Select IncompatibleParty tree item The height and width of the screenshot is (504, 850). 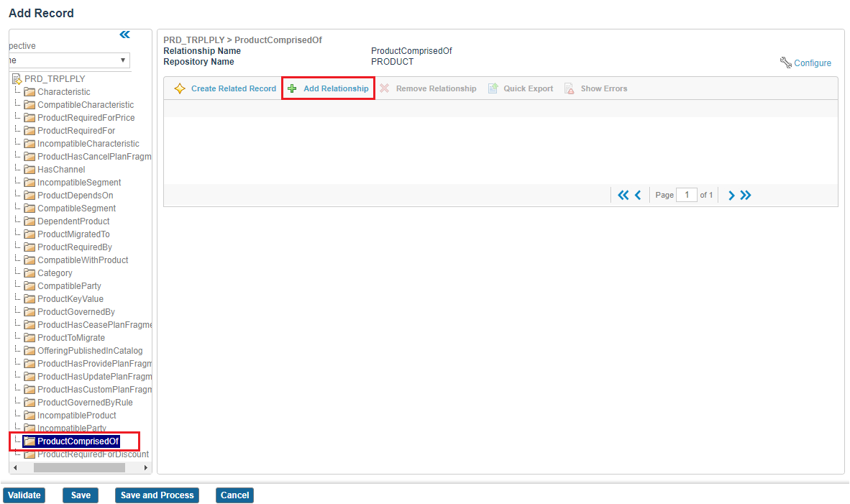(x=72, y=428)
